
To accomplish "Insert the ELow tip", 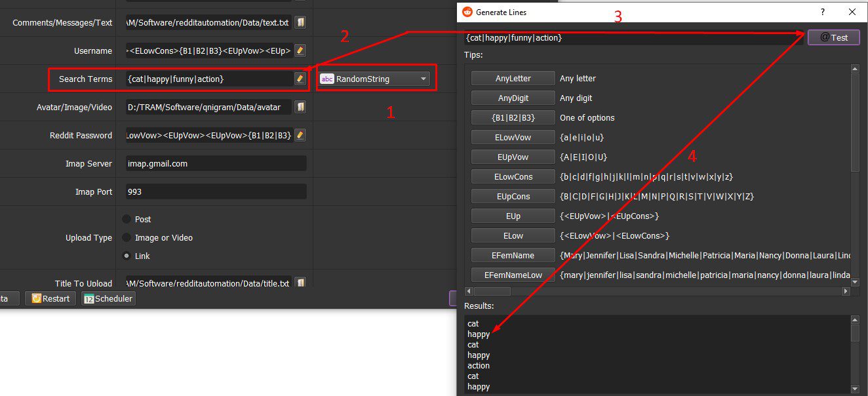I will pos(513,235).
